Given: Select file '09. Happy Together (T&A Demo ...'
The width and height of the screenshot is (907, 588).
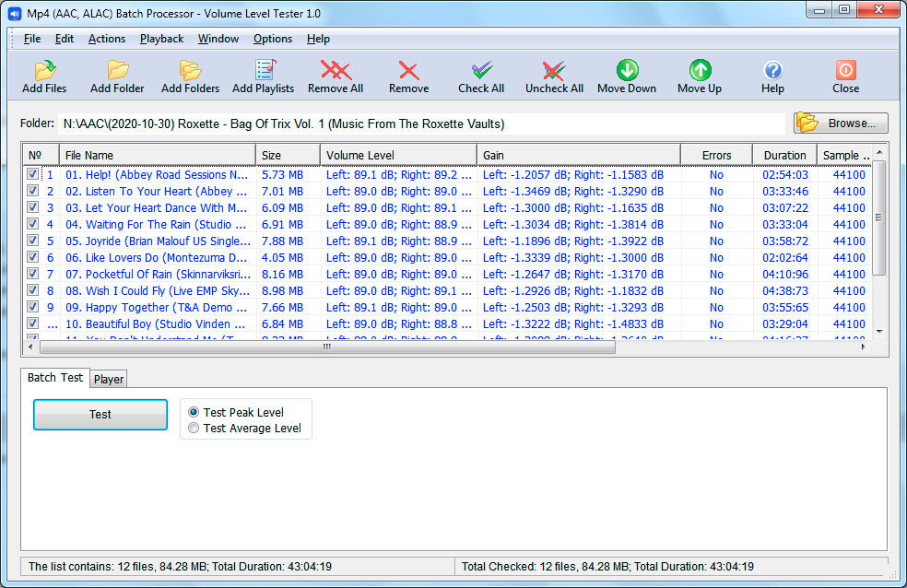Looking at the screenshot, I should coord(156,308).
